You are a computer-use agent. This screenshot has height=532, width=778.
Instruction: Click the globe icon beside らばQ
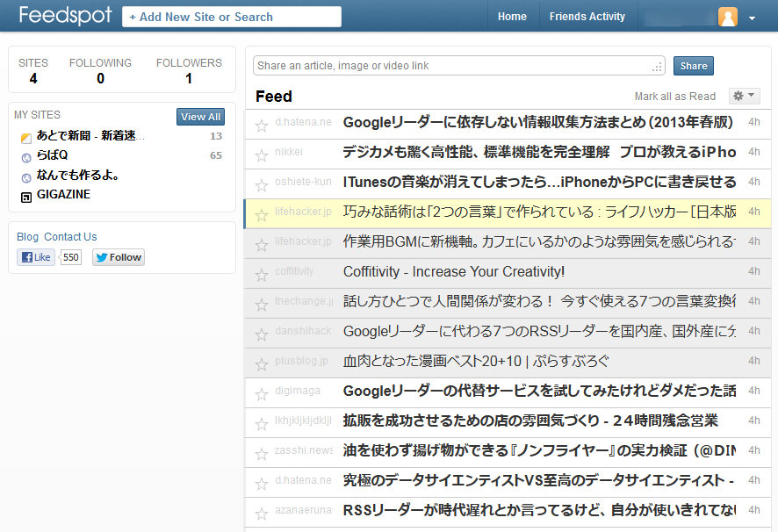tap(25, 157)
